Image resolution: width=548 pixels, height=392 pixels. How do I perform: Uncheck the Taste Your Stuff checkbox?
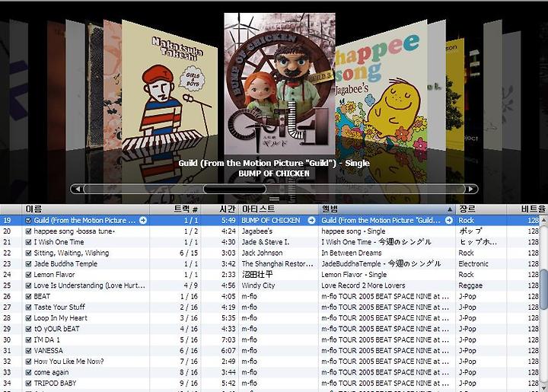coord(29,307)
